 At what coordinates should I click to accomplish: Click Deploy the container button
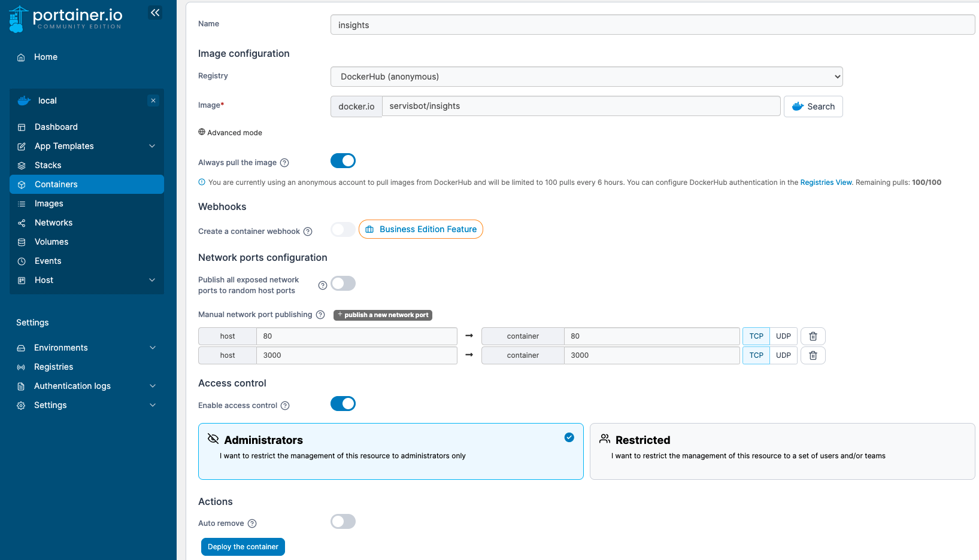pyautogui.click(x=243, y=547)
